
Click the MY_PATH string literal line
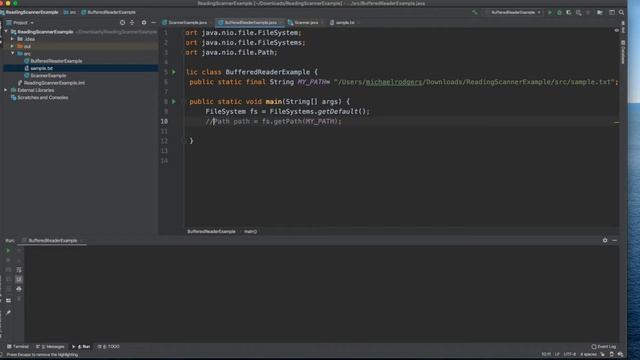tap(476, 82)
